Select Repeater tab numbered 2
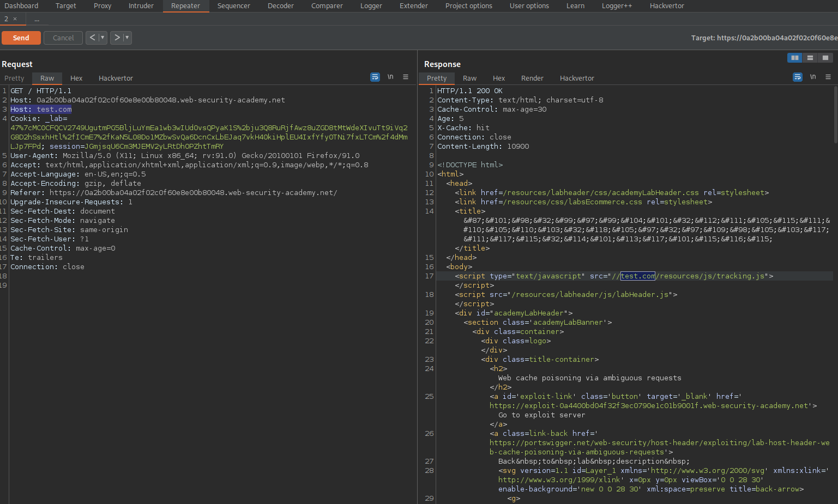The width and height of the screenshot is (838, 504). click(6, 19)
